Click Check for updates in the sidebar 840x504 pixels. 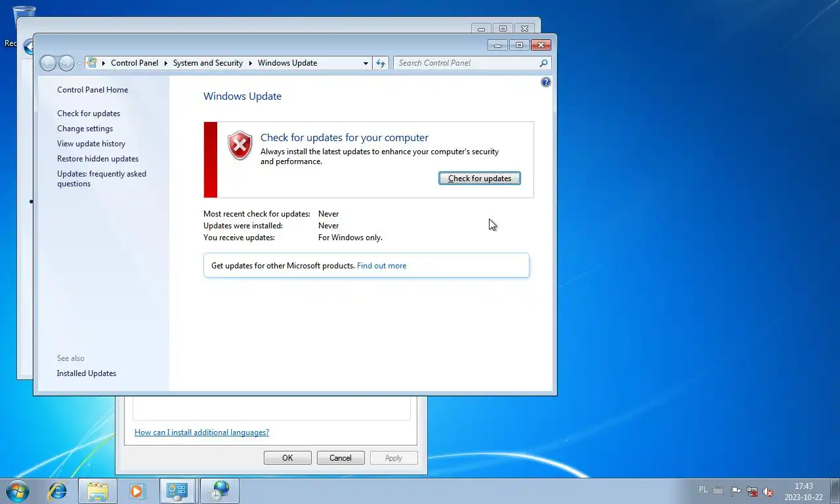[x=89, y=114]
